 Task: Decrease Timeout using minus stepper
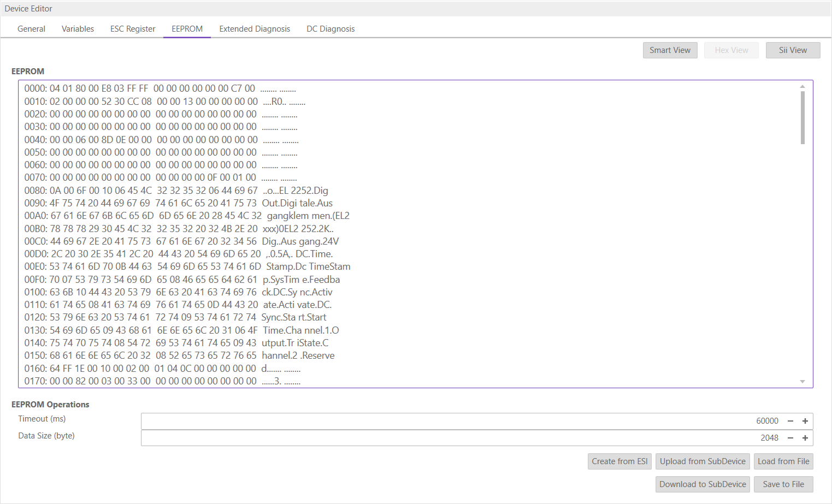coord(790,420)
